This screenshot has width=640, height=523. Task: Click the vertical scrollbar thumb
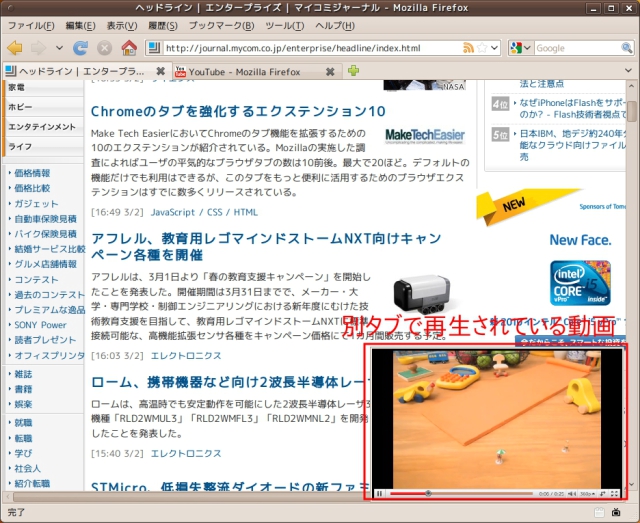(x=631, y=109)
